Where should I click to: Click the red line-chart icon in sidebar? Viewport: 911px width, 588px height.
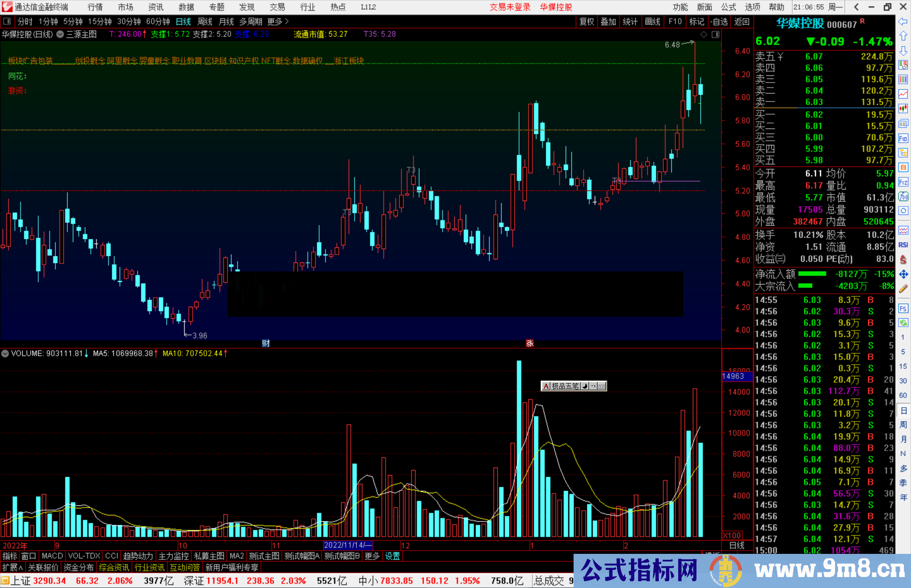[x=903, y=94]
